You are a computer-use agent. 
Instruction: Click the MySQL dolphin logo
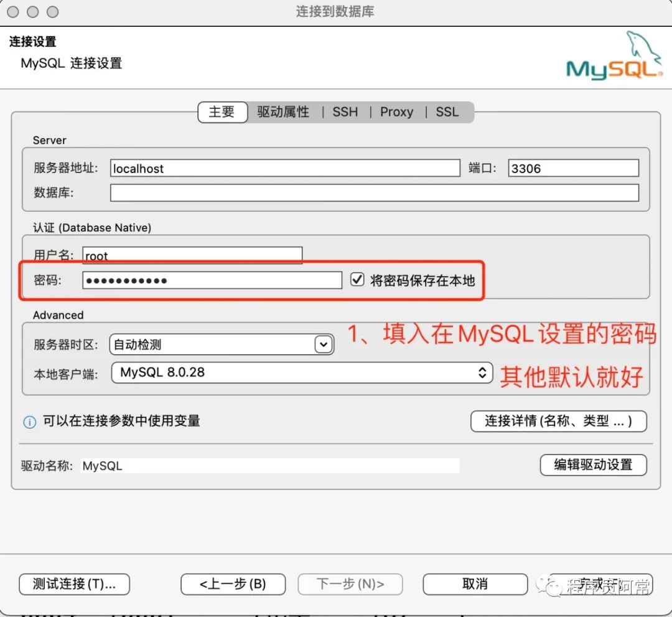[x=615, y=56]
